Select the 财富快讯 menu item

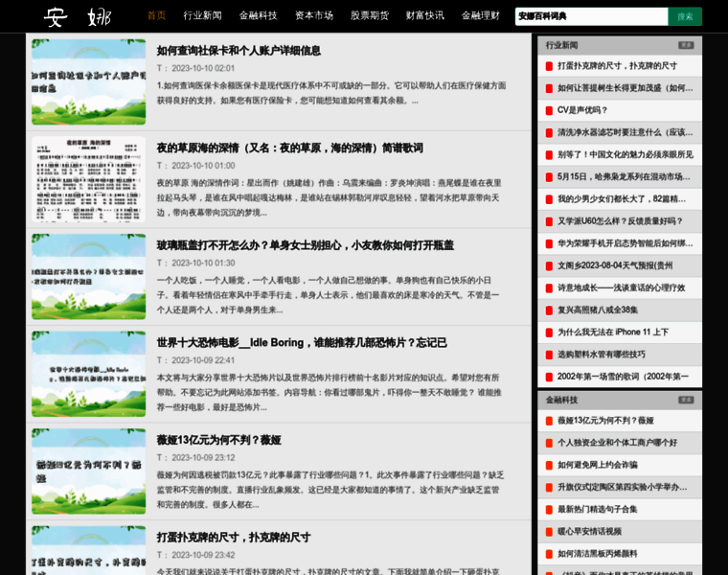pos(424,15)
